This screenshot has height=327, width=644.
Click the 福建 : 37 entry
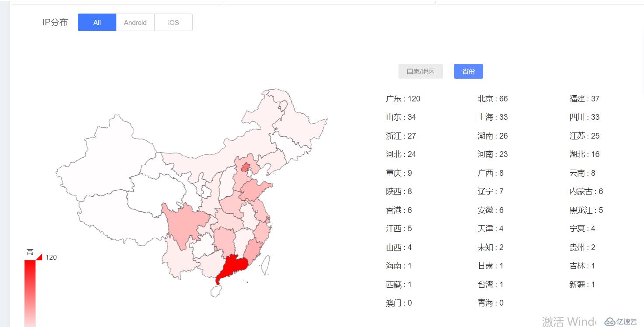coord(585,99)
